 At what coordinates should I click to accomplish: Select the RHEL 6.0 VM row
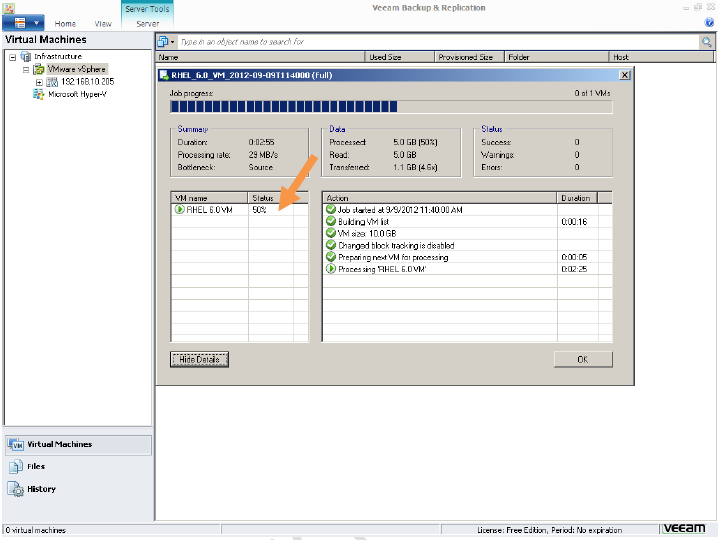[239, 210]
